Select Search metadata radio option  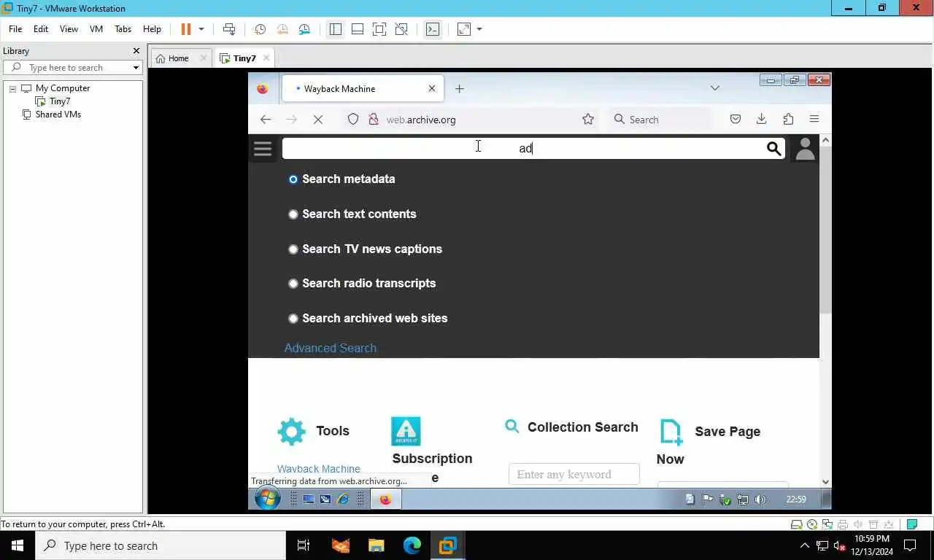[293, 179]
